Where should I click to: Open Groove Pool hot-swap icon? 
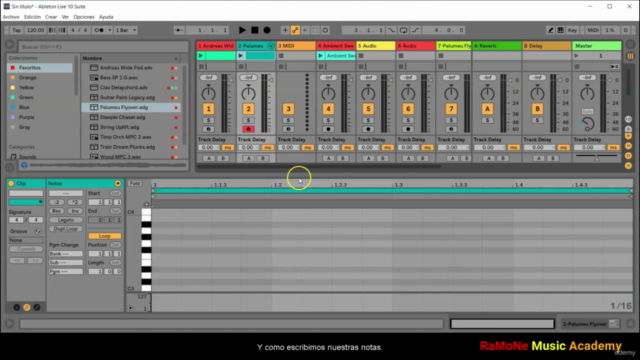point(38,231)
